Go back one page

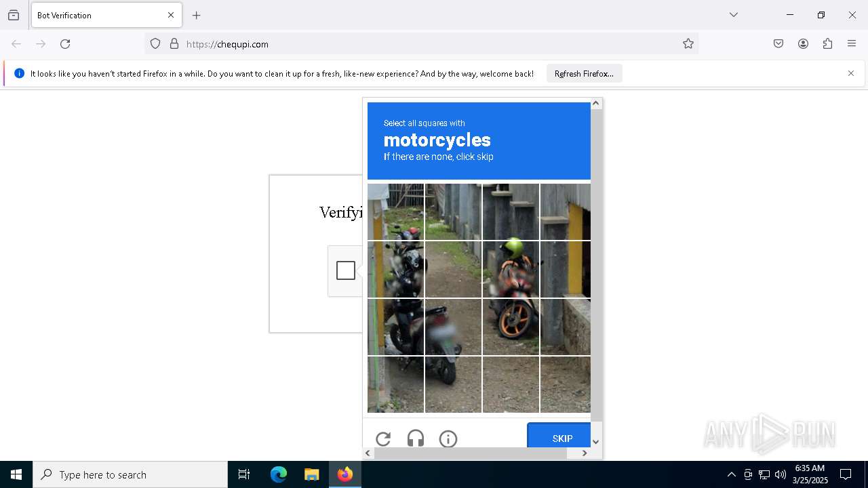click(x=16, y=44)
